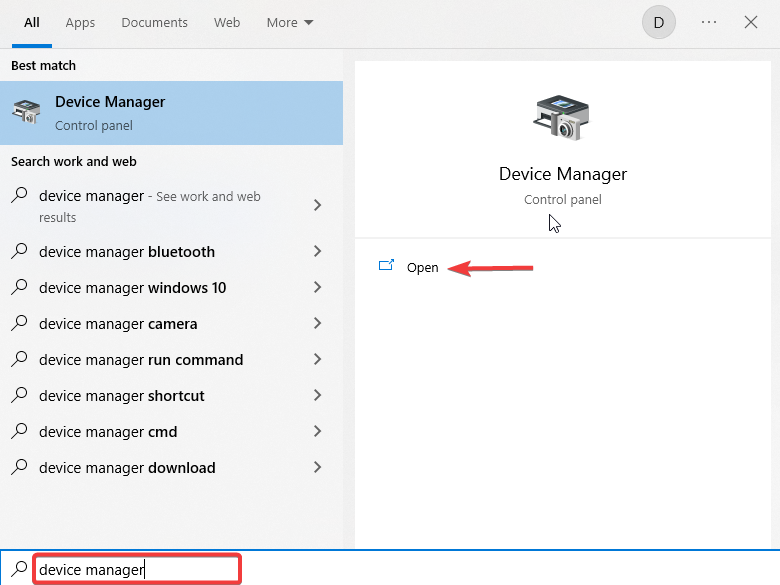780x585 pixels.
Task: Expand arrow for 'device manager cmd'
Action: pos(317,431)
